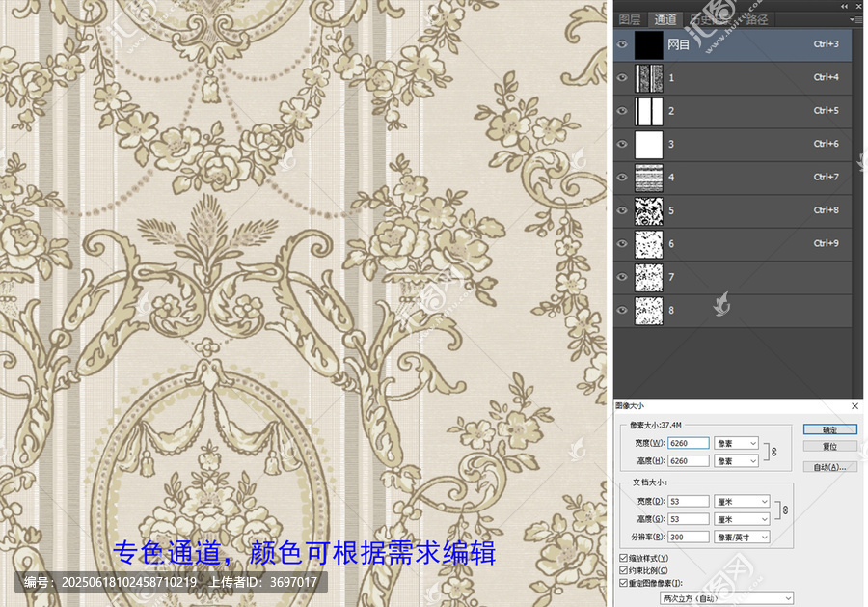Open pixel height unit 像素 dropdown
The height and width of the screenshot is (607, 868).
point(736,460)
